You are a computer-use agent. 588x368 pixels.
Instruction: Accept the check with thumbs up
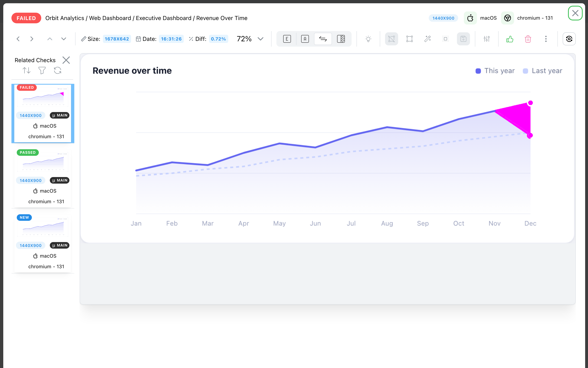[510, 39]
